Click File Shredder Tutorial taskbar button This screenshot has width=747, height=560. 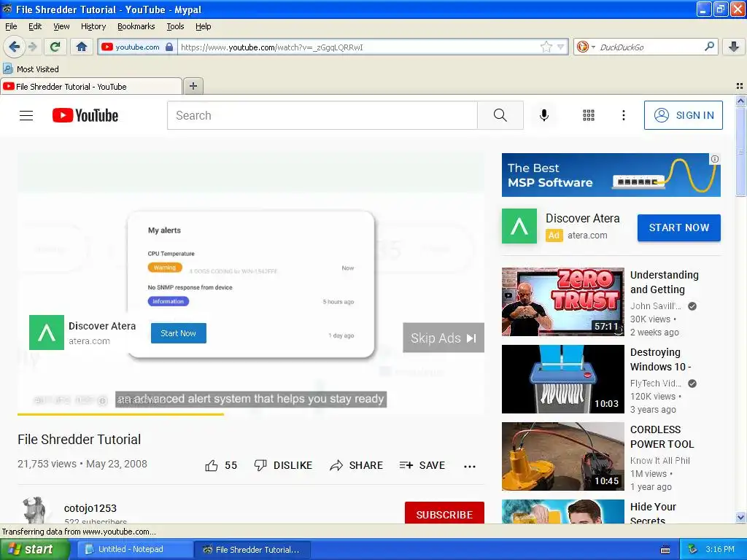pyautogui.click(x=252, y=549)
